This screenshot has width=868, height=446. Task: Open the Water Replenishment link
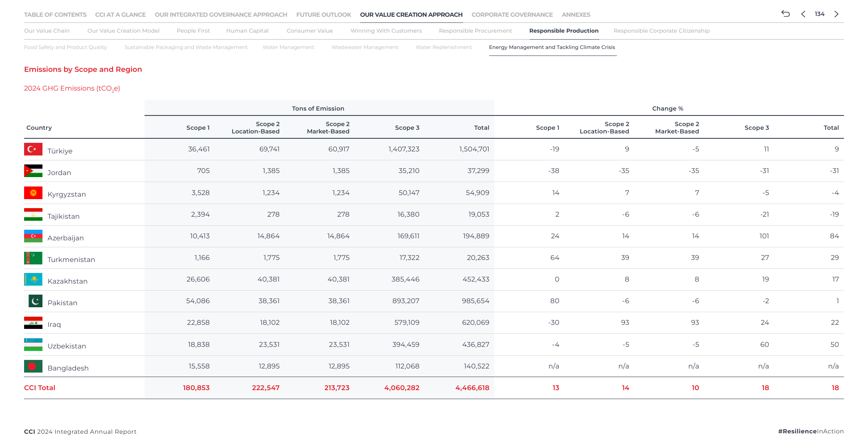(x=443, y=47)
